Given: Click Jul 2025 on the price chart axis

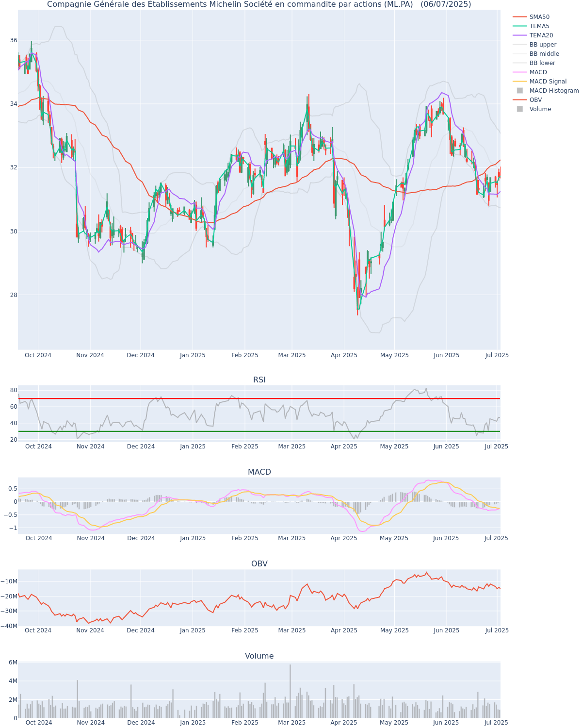Looking at the screenshot, I should tap(497, 355).
